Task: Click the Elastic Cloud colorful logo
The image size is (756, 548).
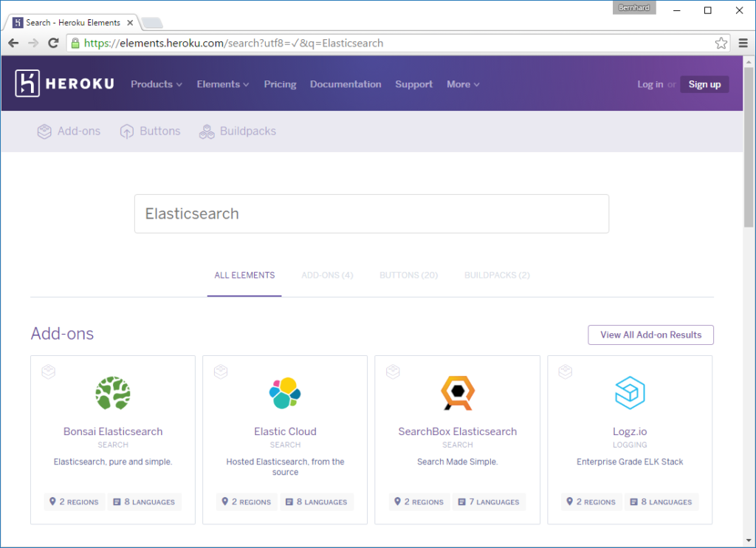Action: (285, 393)
